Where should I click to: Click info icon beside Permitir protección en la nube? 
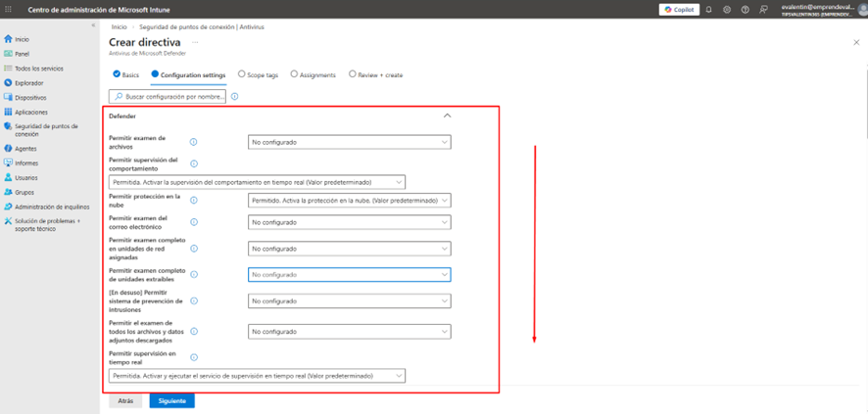click(x=193, y=200)
